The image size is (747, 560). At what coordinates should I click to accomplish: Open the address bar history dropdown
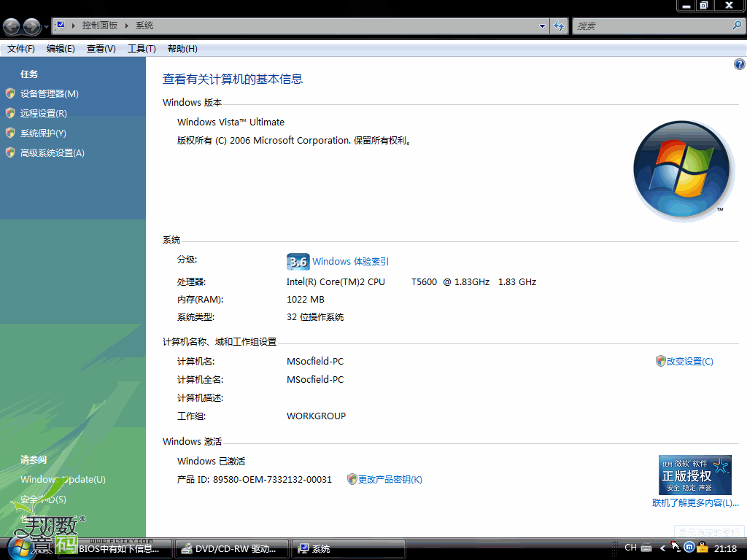[542, 26]
